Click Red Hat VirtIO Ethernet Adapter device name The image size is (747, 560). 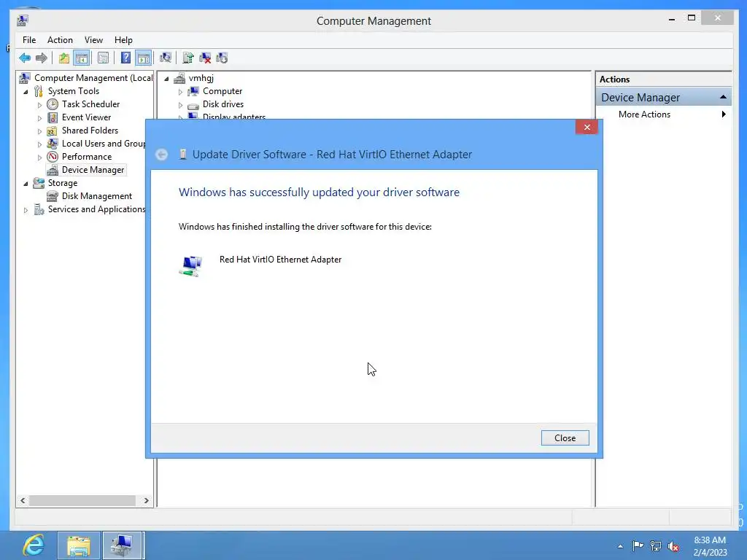click(x=280, y=260)
